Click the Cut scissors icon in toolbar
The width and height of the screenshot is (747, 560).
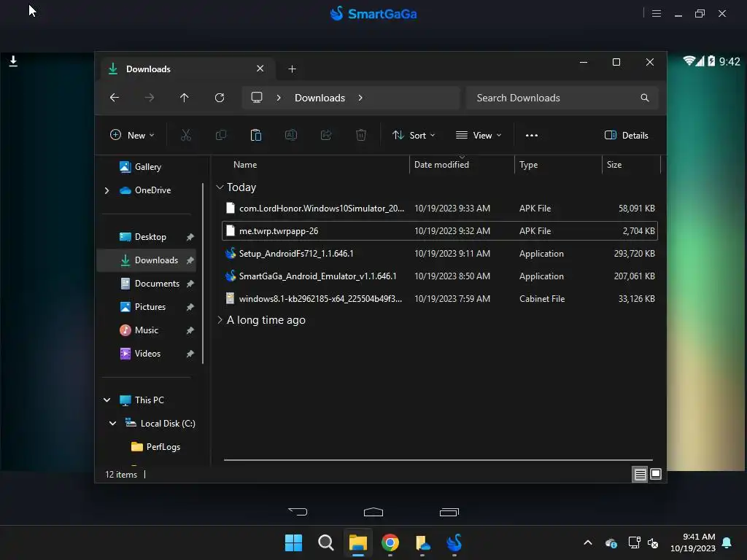[x=186, y=135]
